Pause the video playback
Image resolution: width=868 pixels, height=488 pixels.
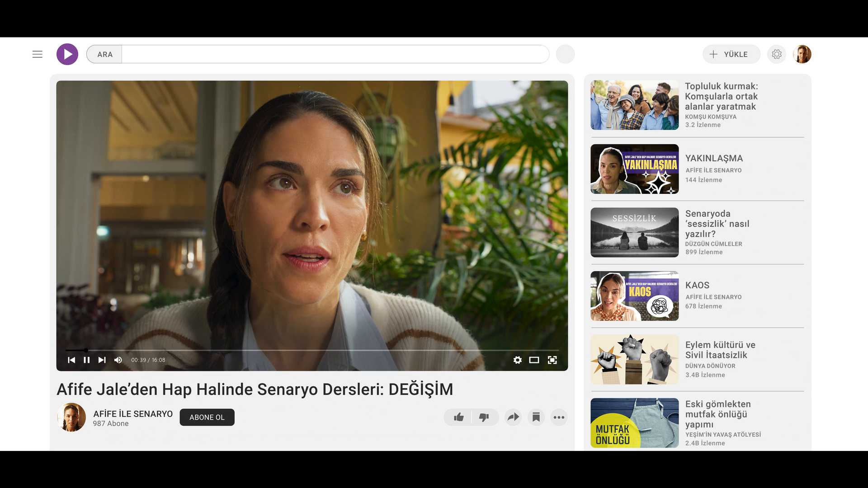tap(87, 360)
